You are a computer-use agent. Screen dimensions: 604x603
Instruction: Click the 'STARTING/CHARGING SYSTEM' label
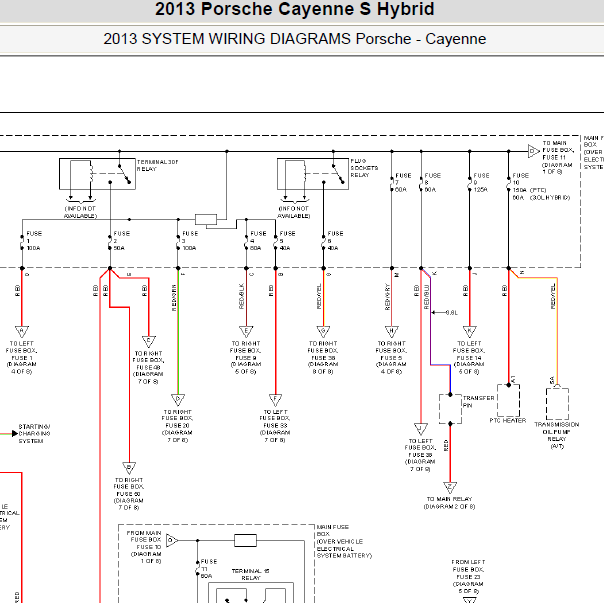34,433
